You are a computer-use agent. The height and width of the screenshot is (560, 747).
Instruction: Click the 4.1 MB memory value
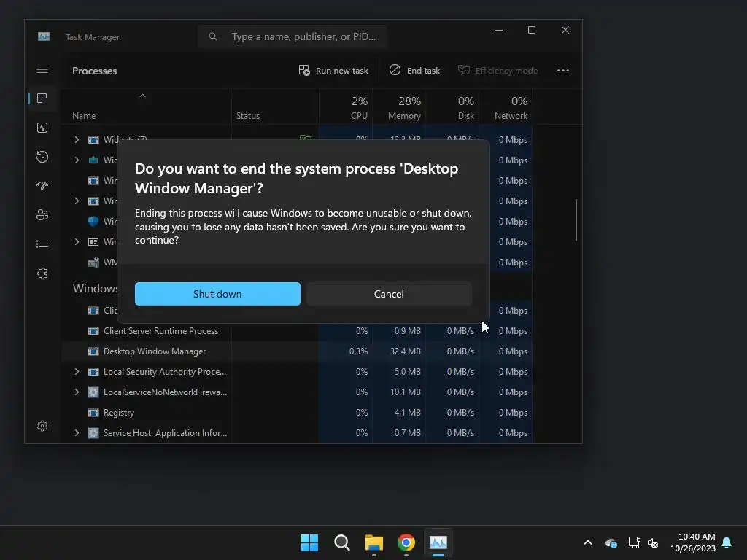tap(407, 413)
